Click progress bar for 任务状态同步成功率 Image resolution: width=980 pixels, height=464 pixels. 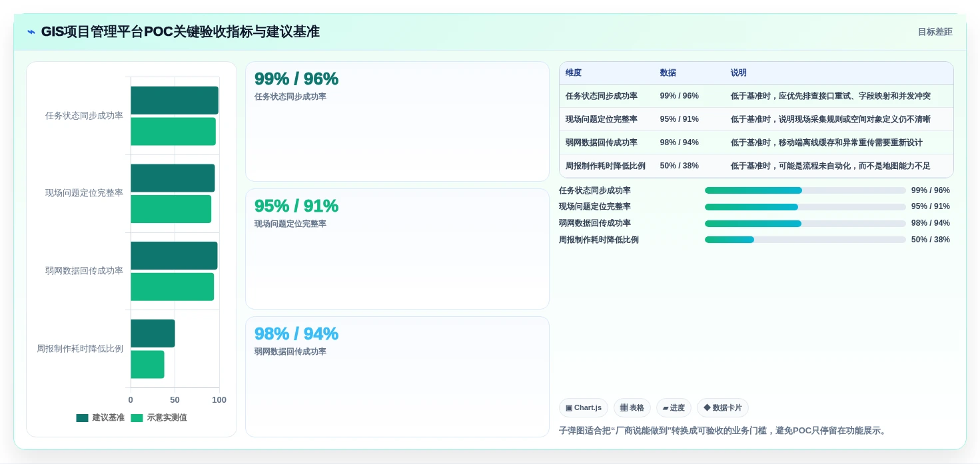805,190
